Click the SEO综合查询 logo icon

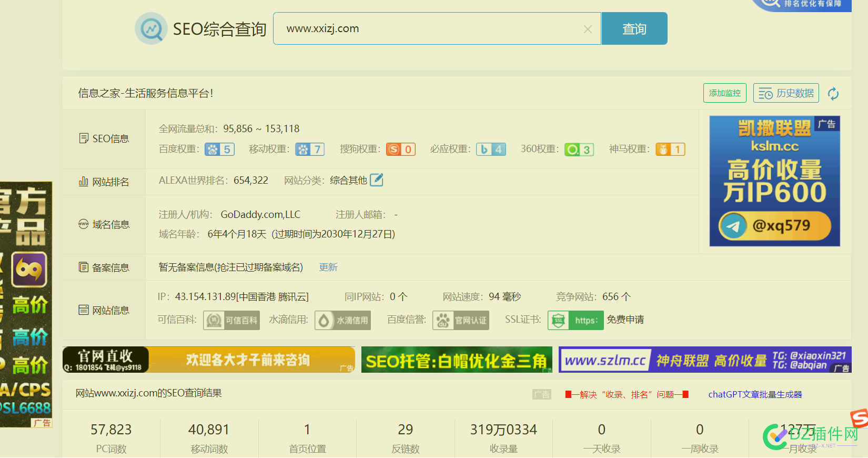point(151,28)
